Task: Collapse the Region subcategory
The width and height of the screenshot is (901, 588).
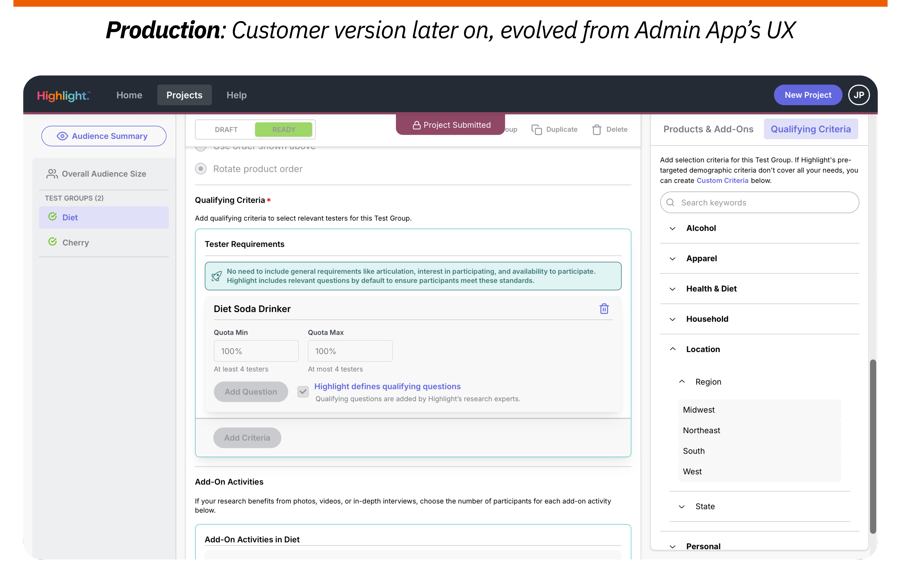Action: [x=759, y=382]
